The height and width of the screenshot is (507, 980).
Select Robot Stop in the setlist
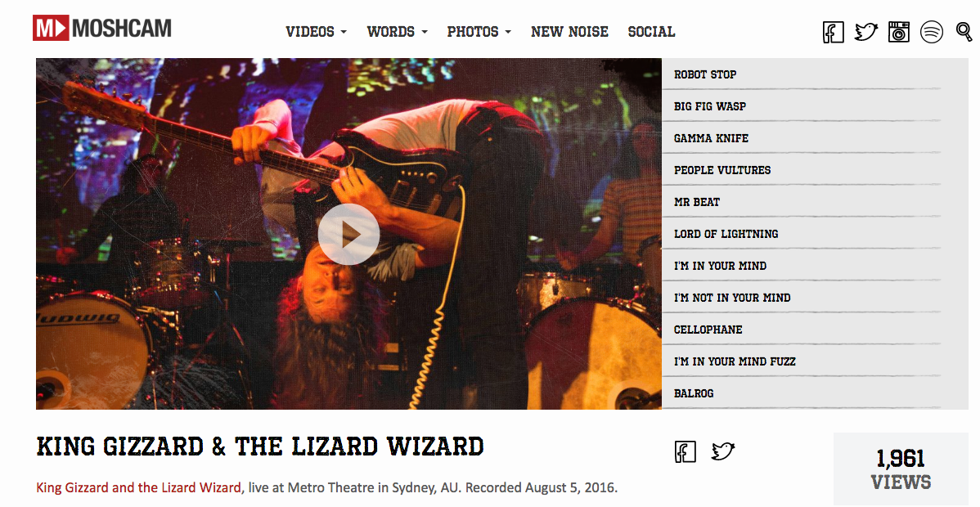coord(801,74)
